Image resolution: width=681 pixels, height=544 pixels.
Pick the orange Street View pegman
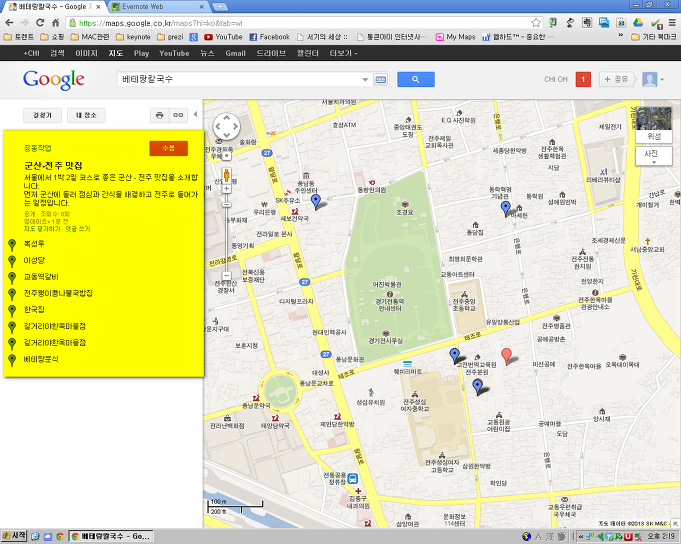(x=226, y=175)
